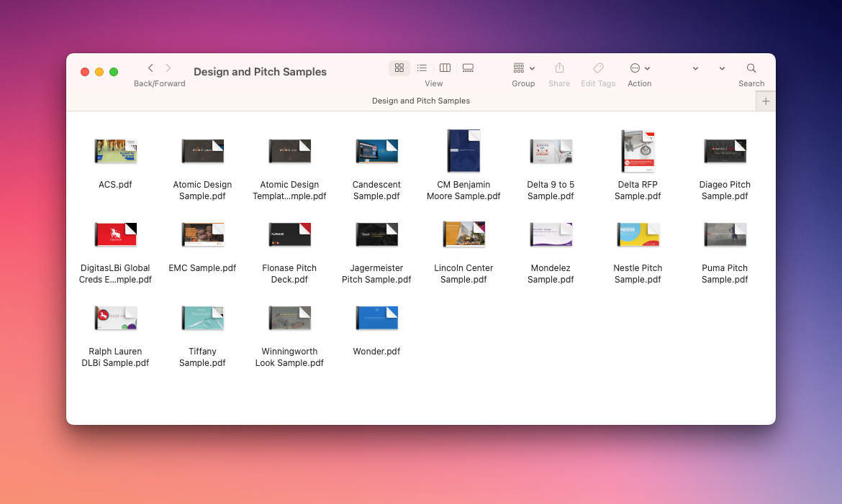Open the first toolbar chevron dropdown left of Search
The height and width of the screenshot is (504, 842).
[x=695, y=69]
